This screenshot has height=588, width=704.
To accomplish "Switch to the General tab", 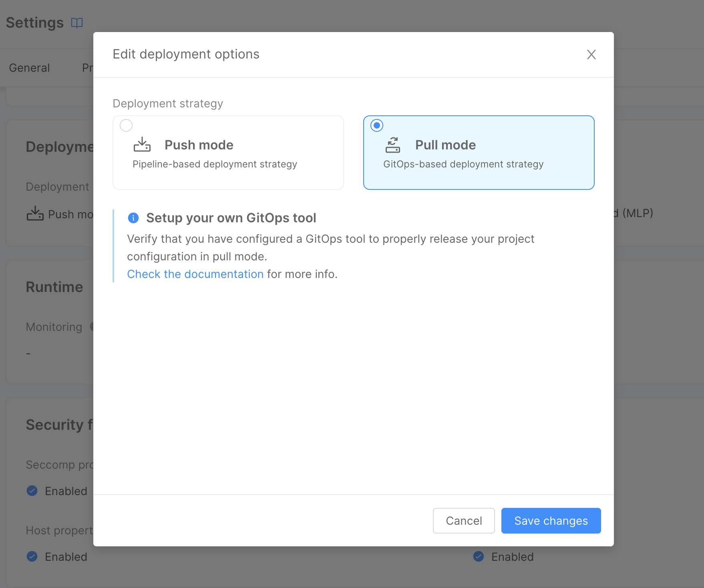I will click(x=29, y=68).
